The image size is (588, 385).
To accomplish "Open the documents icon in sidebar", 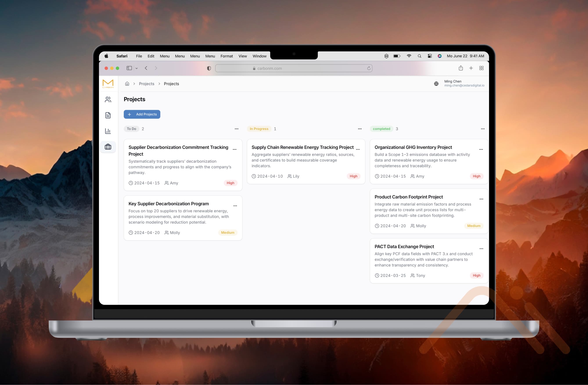I will click(x=108, y=115).
